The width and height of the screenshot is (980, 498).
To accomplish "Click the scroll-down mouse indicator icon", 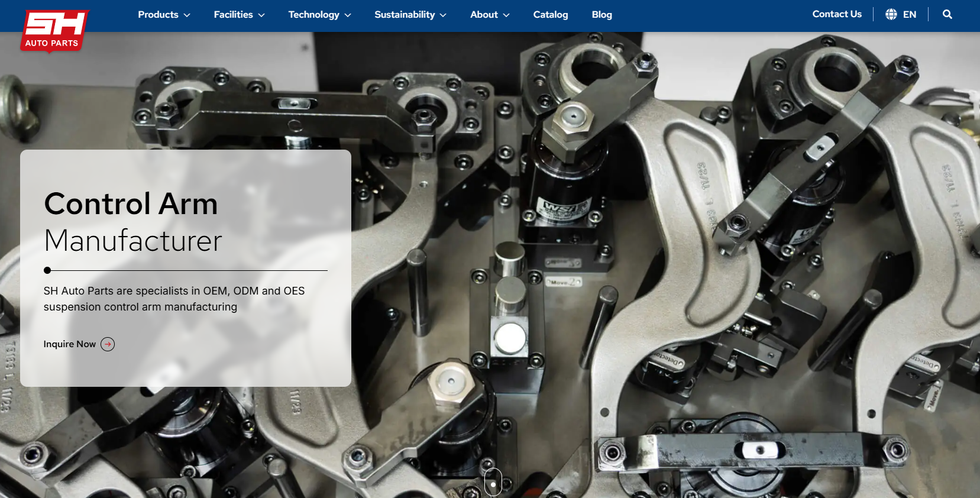I will [493, 481].
